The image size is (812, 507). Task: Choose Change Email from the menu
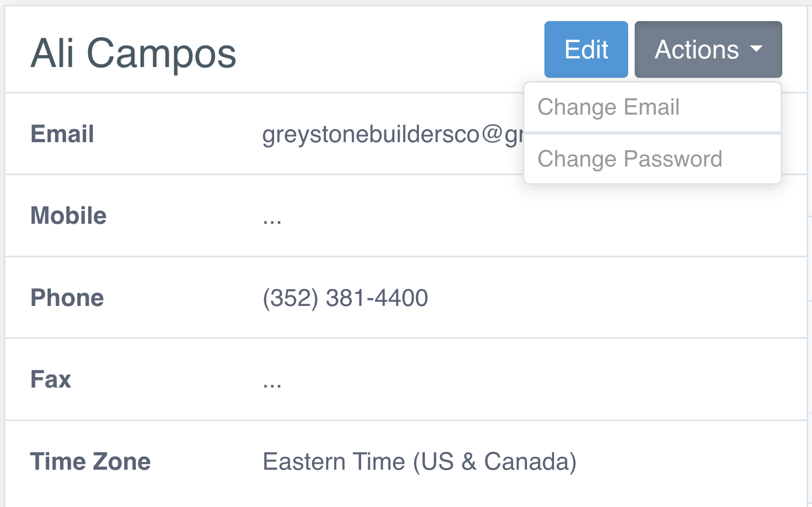click(x=608, y=107)
